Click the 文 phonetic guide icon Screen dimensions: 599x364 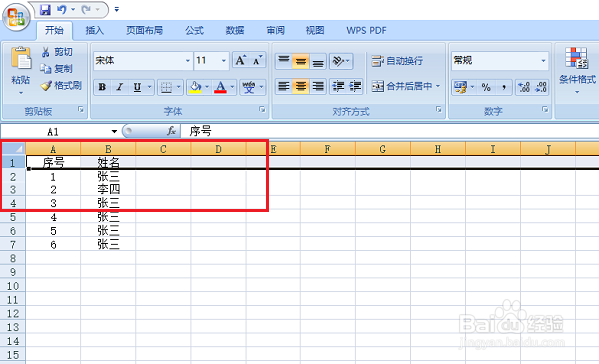[249, 87]
